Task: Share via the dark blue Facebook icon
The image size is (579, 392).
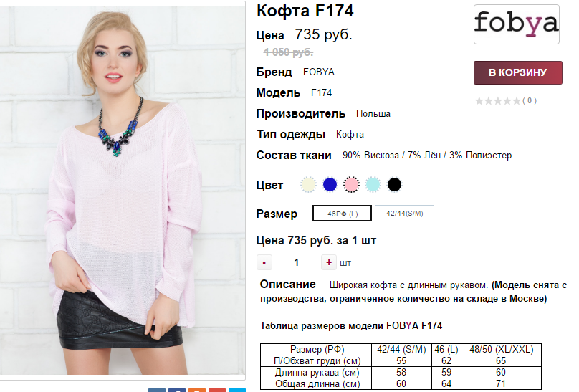Action: pos(177,390)
